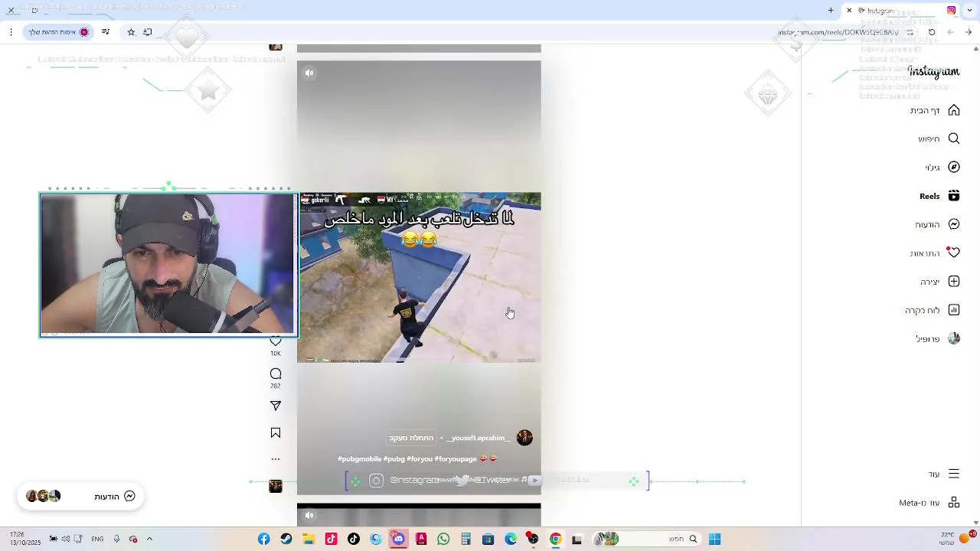This screenshot has width=980, height=551.
Task: Open a new tab with the plus button
Action: coord(831,10)
